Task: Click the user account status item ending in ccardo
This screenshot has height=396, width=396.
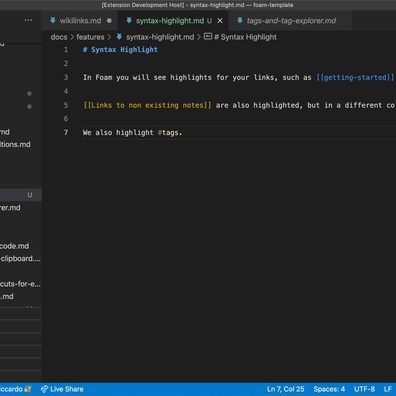Action: click(x=16, y=389)
